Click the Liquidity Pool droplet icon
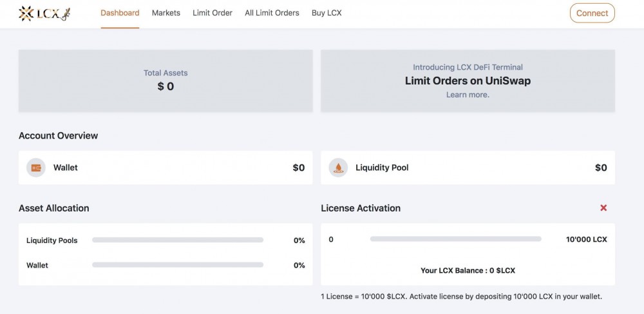The image size is (644, 314). coord(338,168)
